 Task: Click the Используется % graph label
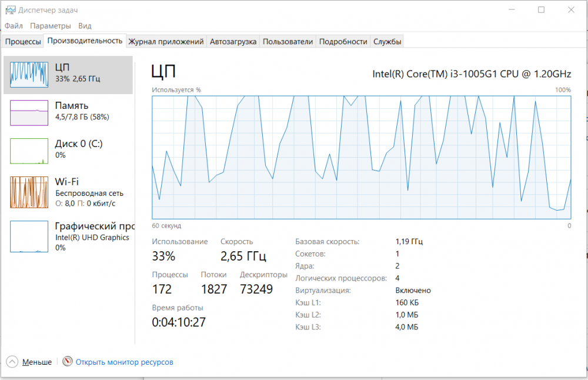[176, 89]
